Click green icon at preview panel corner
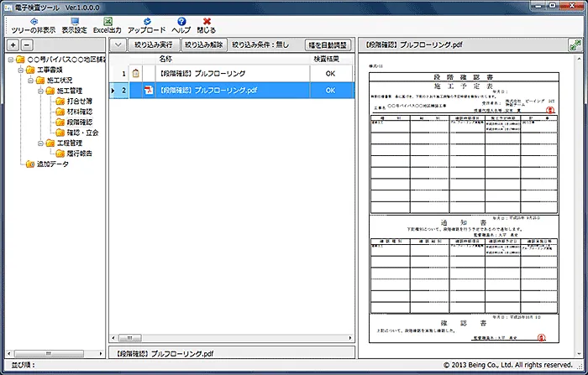Screen dimensions: 588x375 click(574, 44)
